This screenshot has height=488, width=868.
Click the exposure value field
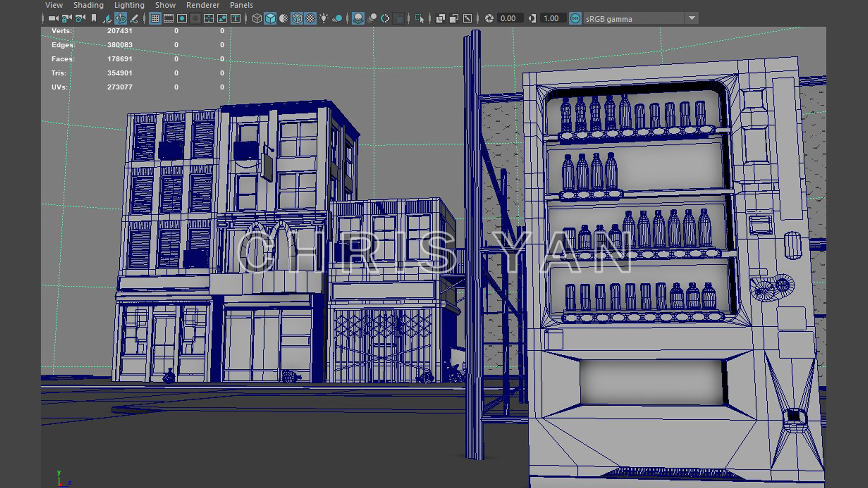[508, 19]
